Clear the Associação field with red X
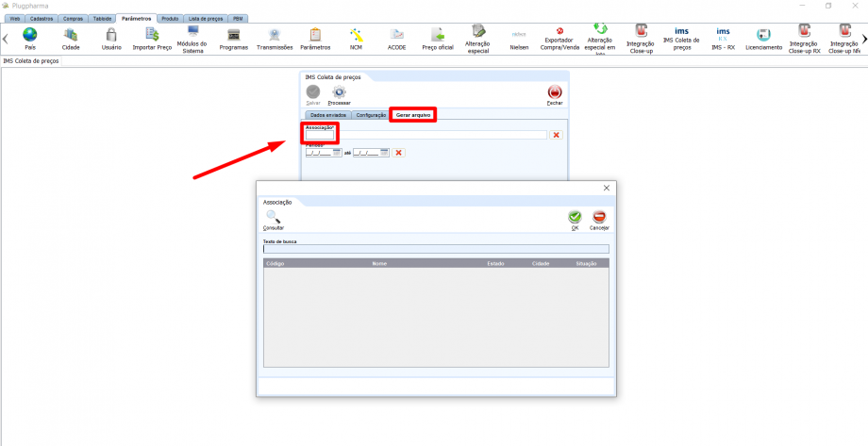This screenshot has width=868, height=446. pyautogui.click(x=557, y=135)
